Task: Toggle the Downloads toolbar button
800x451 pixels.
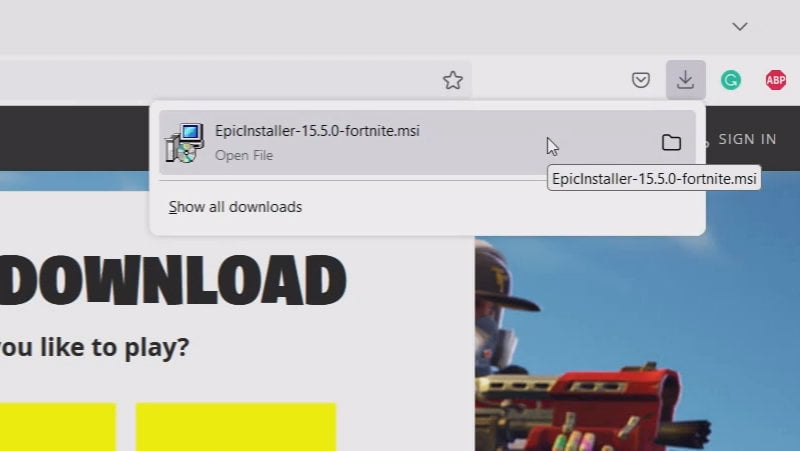Action: pos(686,80)
